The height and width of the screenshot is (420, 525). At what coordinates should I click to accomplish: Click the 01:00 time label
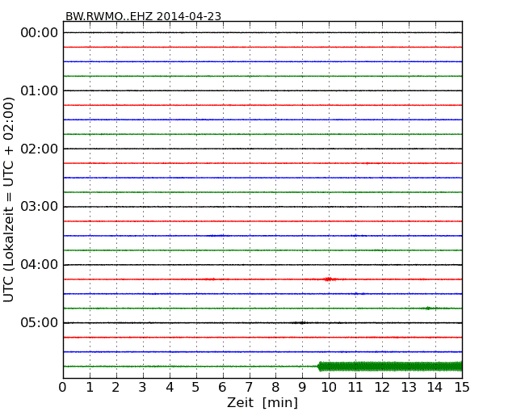point(40,90)
